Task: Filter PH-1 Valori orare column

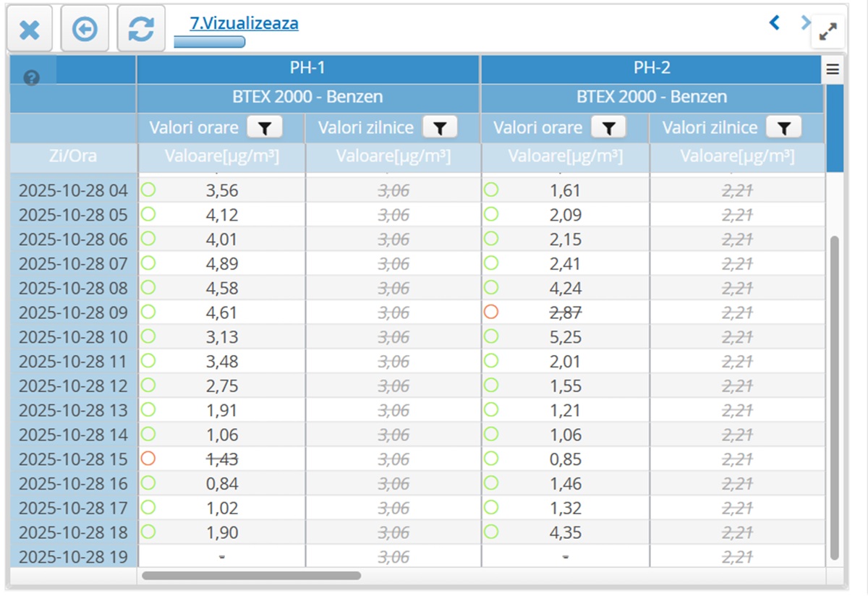Action: coord(265,128)
